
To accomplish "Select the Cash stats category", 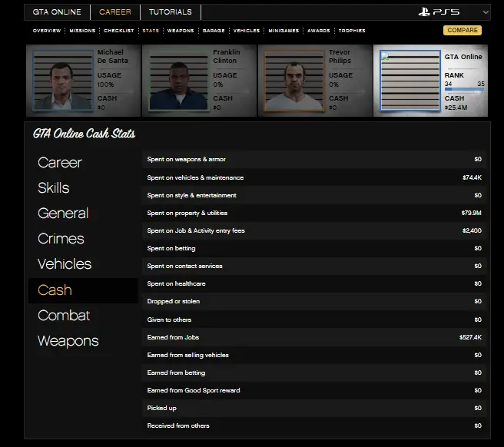I will coord(83,290).
